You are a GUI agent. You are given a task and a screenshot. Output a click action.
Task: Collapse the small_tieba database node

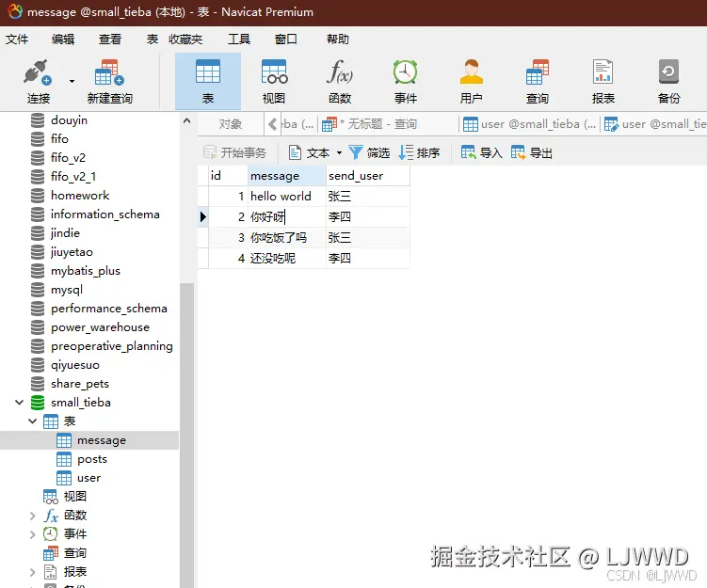pos(20,402)
